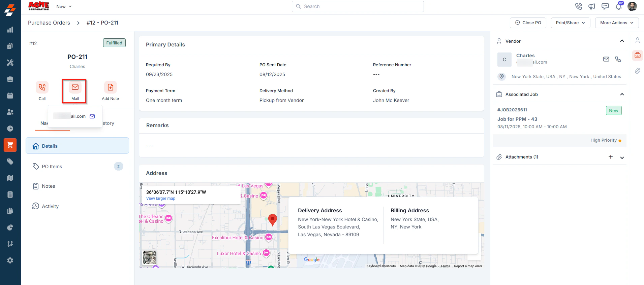This screenshot has width=644, height=285.
Task: Email vendor Charles via envelope icon
Action: [606, 59]
